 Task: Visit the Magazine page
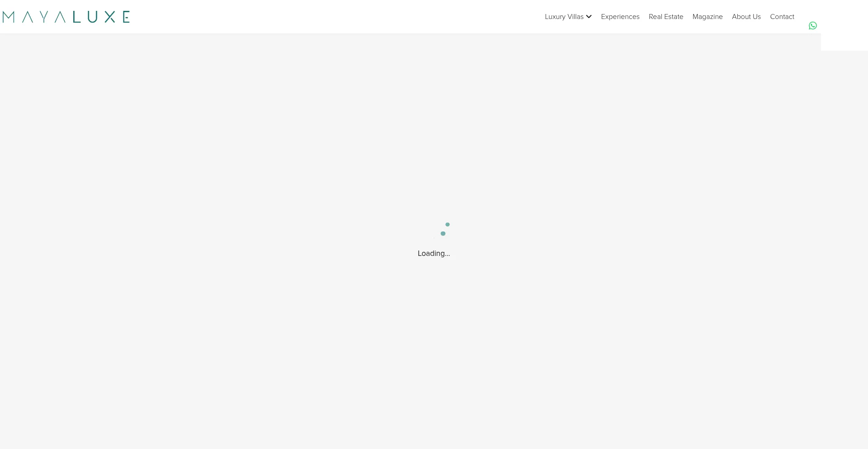708,17
